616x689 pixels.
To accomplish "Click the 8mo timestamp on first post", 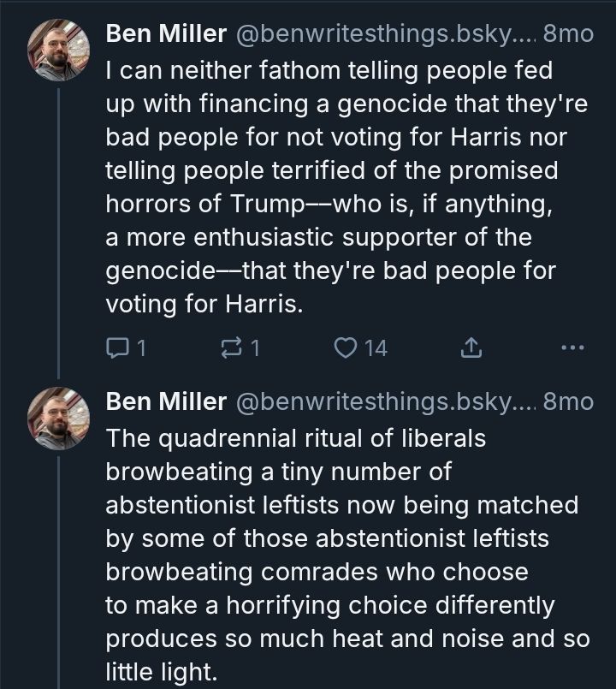I will coord(568,34).
